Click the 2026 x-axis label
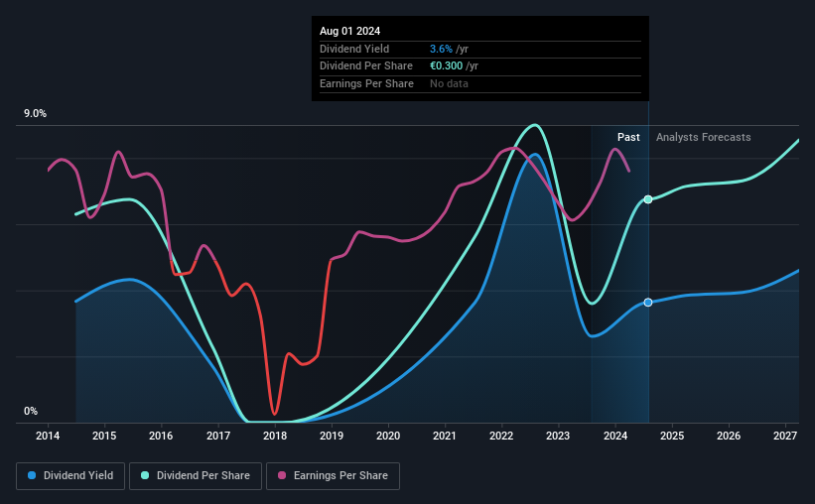This screenshot has width=815, height=504. coord(729,436)
